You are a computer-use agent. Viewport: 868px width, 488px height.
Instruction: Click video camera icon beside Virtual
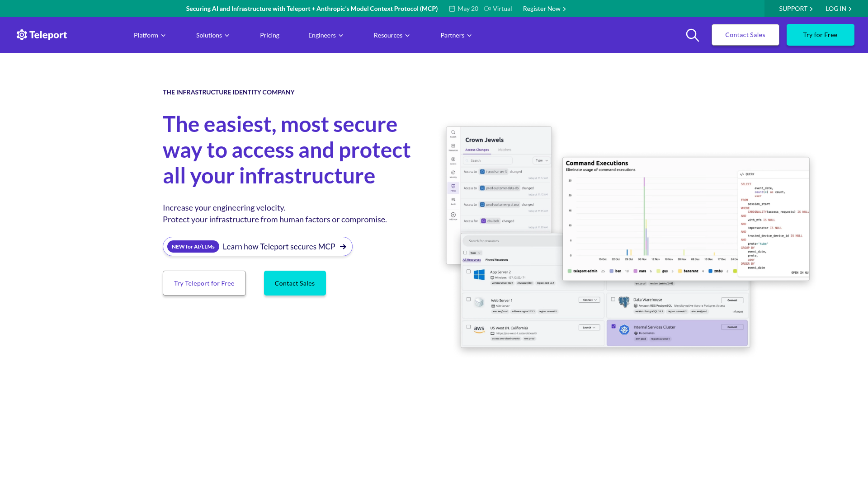tap(487, 9)
